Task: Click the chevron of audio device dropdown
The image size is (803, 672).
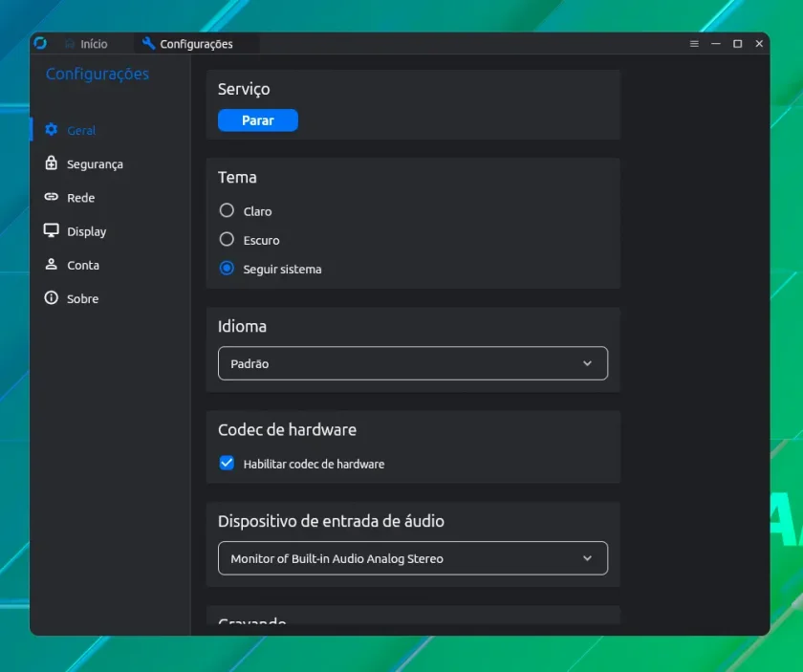Action: click(x=587, y=558)
